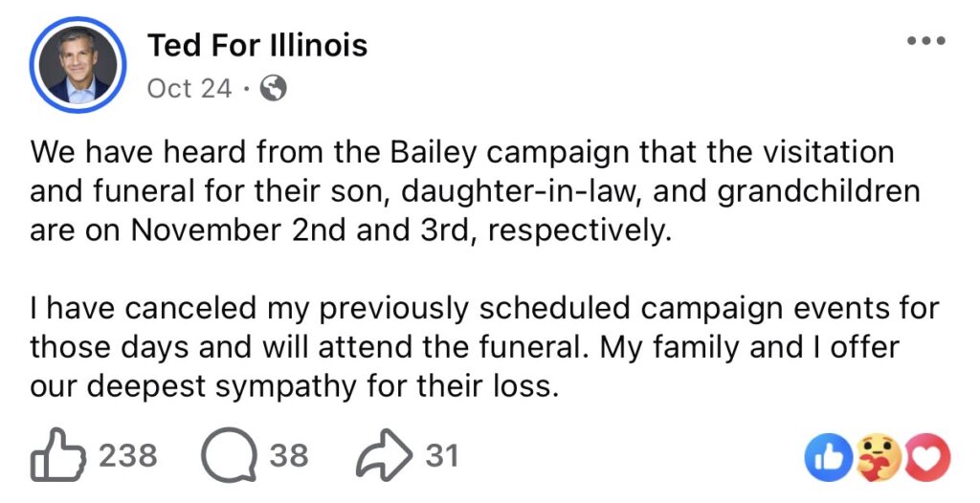This screenshot has height=503, width=980.
Task: Click the share arrow icon
Action: point(380,456)
